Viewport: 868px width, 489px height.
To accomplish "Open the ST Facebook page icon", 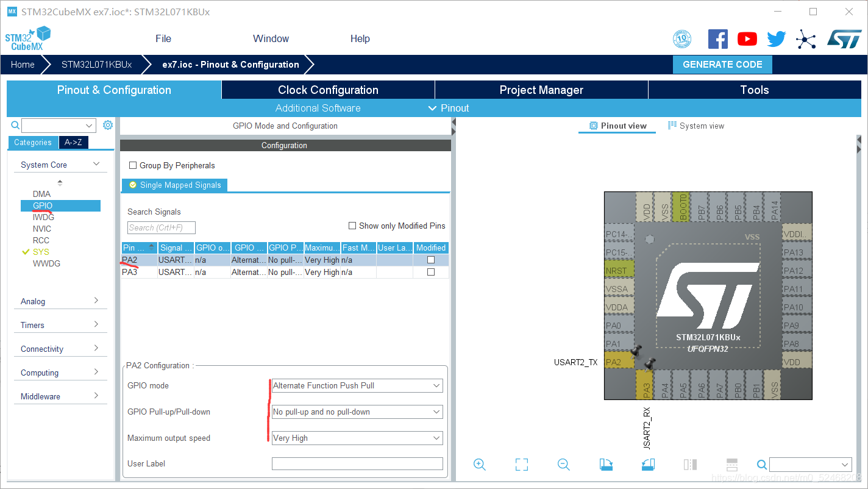I will tap(717, 39).
